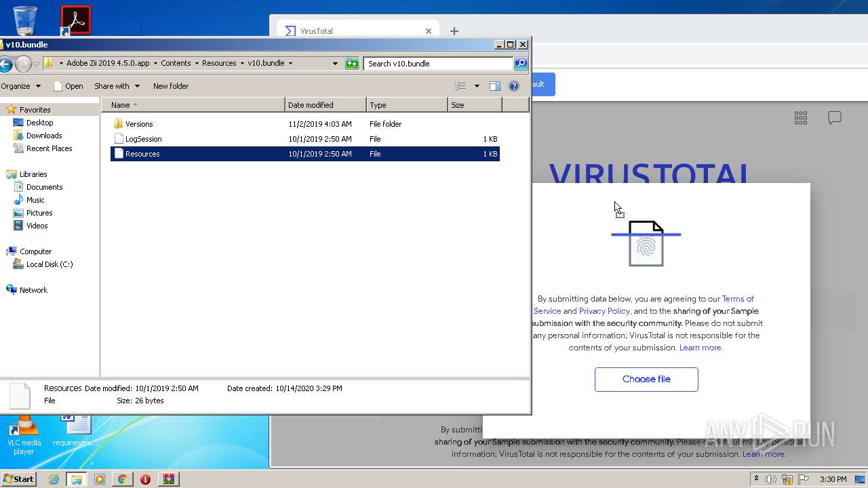868x488 pixels.
Task: Open Recycle Bin on desktop
Action: click(x=24, y=21)
